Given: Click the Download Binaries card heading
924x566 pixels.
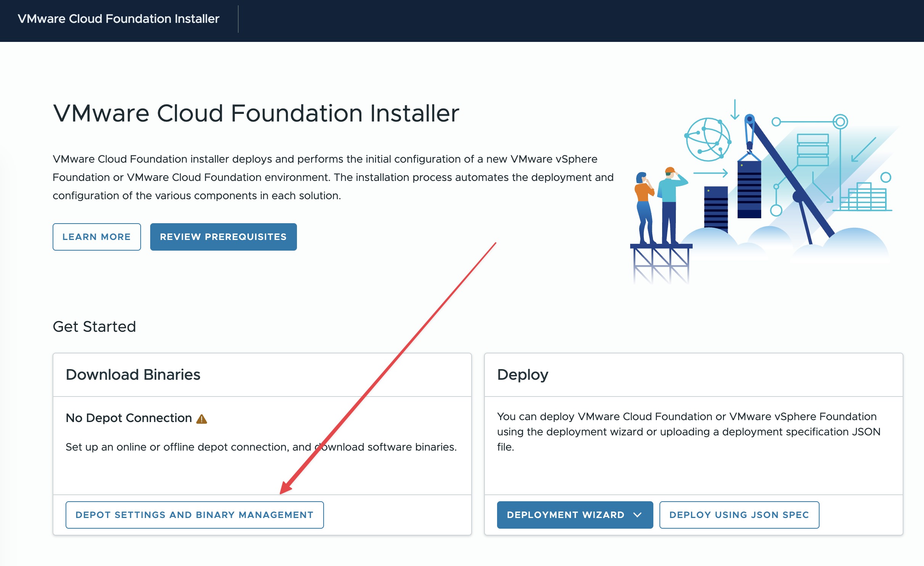Looking at the screenshot, I should (133, 375).
